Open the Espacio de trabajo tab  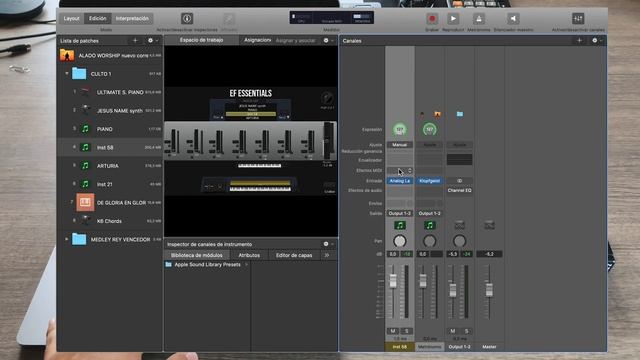pos(201,40)
